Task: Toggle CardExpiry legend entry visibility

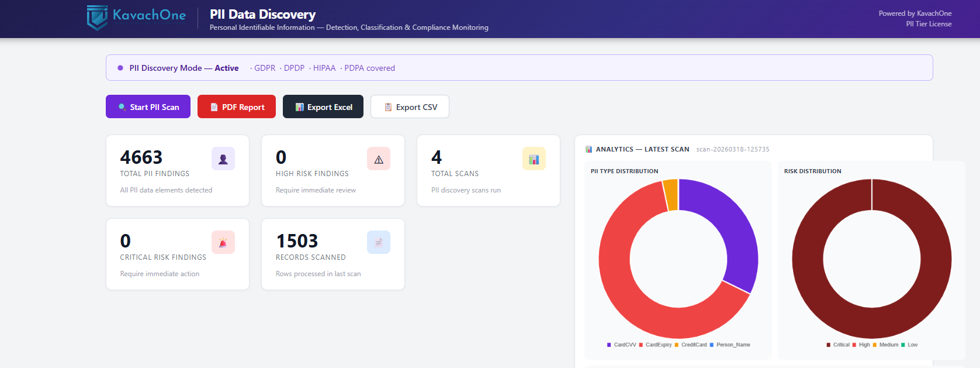Action: pyautogui.click(x=658, y=345)
